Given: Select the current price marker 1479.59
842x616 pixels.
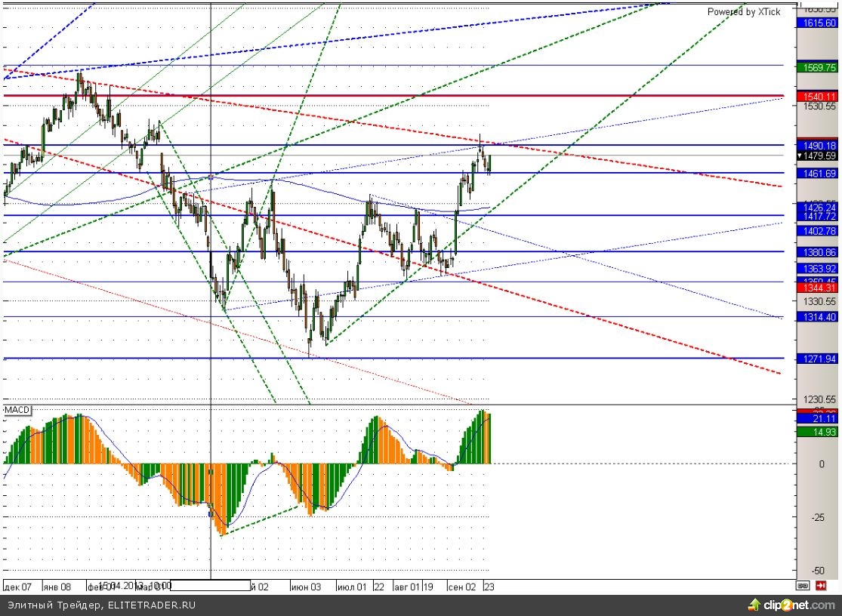Looking at the screenshot, I should (x=817, y=156).
